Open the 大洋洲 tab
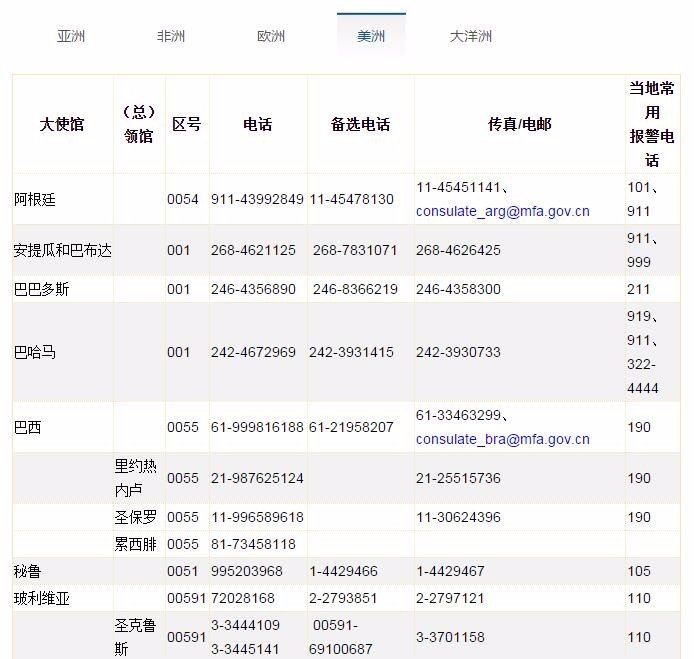 coord(471,36)
